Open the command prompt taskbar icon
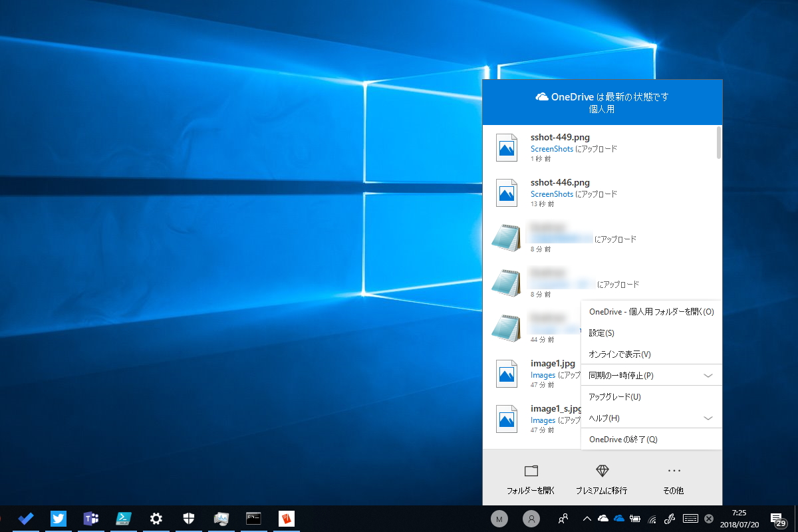Screen dimensions: 798x532 click(253, 519)
